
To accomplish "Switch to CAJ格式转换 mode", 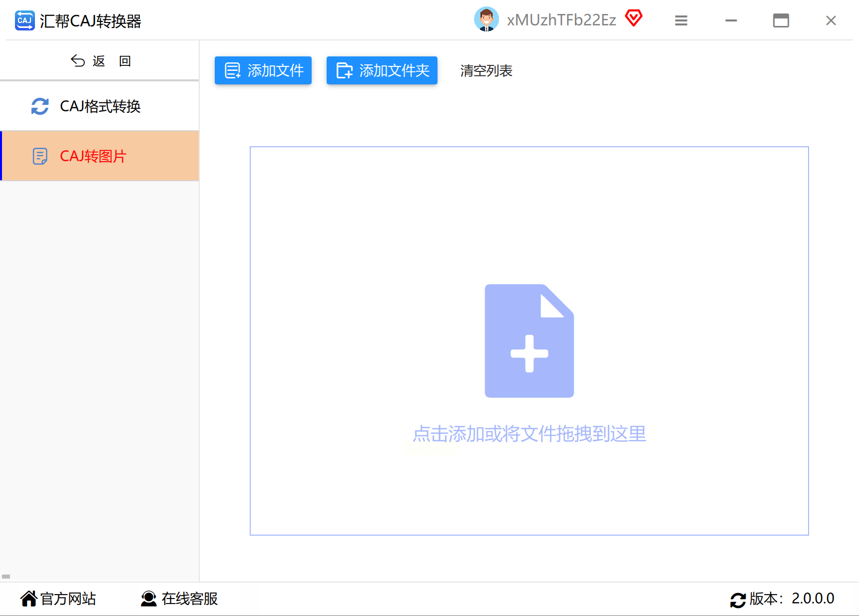I will point(100,106).
